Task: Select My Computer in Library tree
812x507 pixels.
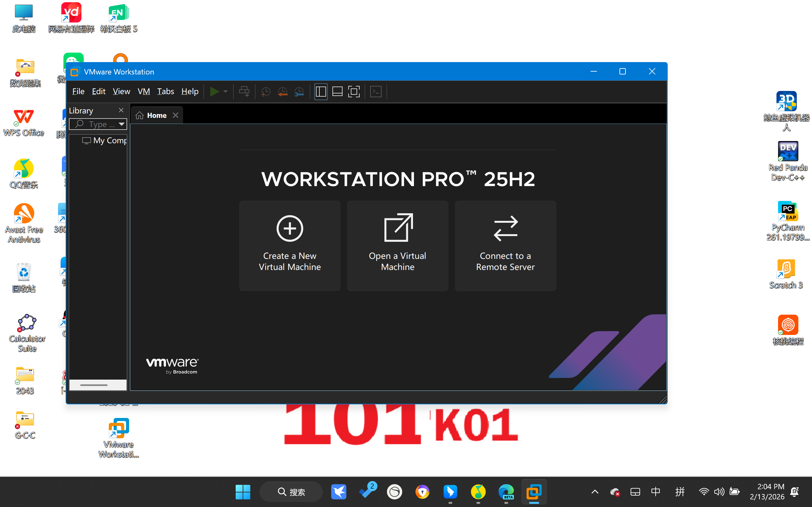Action: pyautogui.click(x=109, y=140)
